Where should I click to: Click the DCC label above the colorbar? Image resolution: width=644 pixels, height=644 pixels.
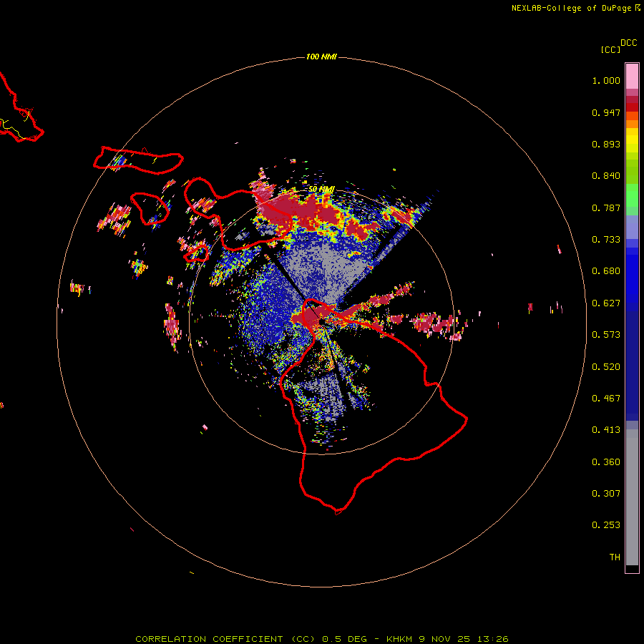tap(629, 43)
